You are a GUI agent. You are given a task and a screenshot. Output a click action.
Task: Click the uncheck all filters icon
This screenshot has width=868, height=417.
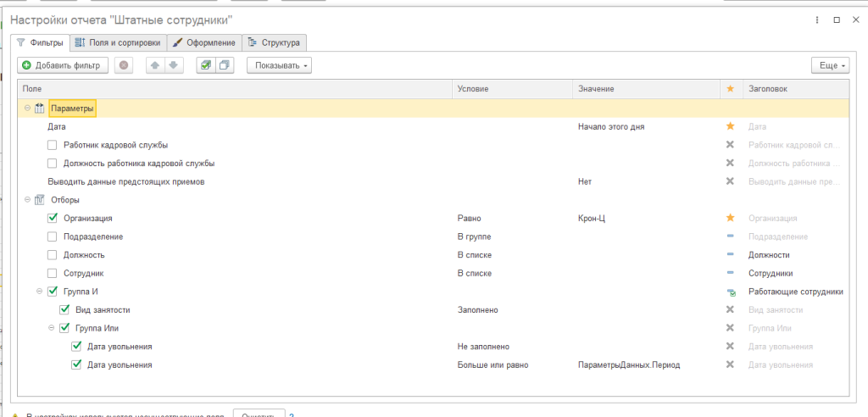[x=225, y=65]
